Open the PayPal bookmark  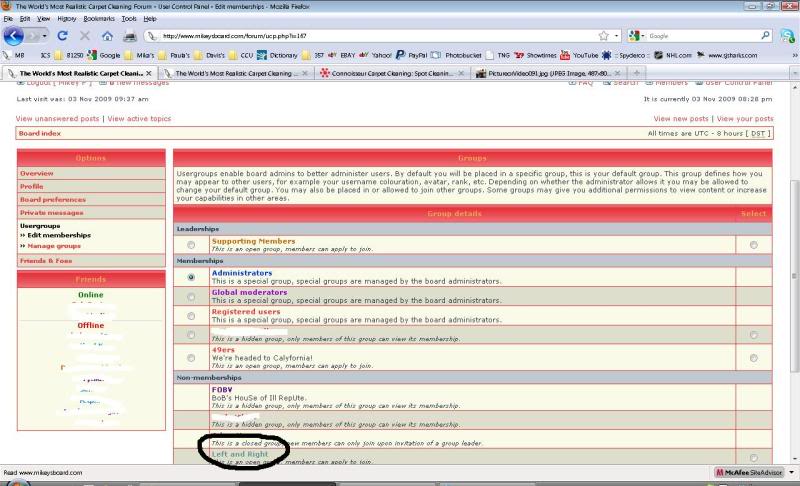[411, 55]
